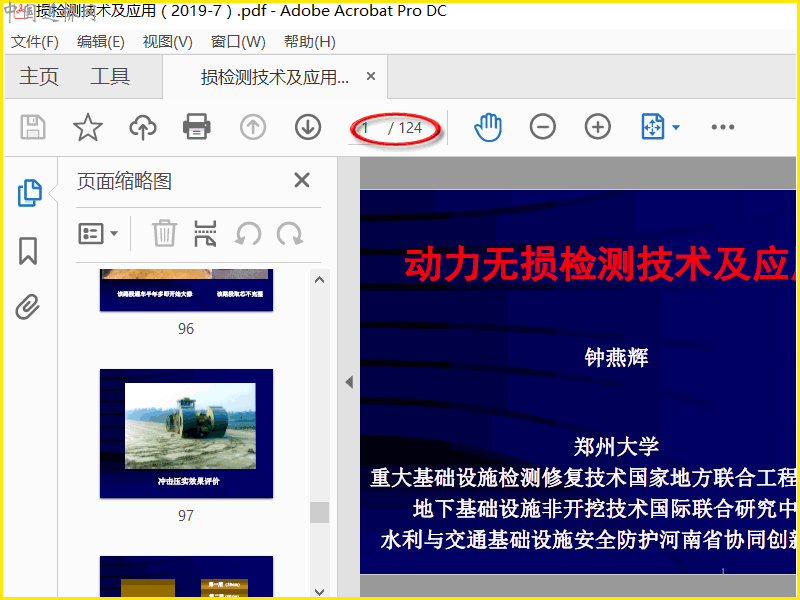
Task: Rotate page clockwise
Action: pos(290,234)
